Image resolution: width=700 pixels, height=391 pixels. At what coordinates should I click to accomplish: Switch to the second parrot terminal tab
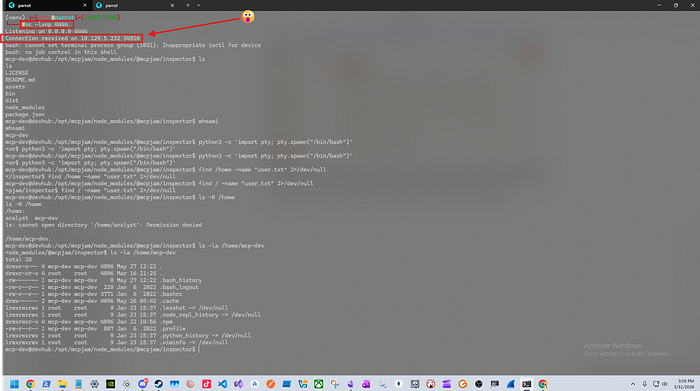pos(134,5)
